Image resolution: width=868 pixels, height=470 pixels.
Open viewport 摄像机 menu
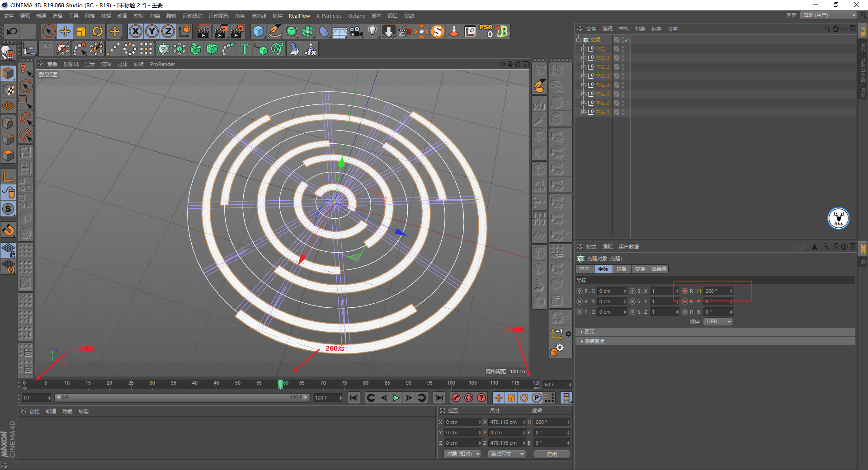[71, 64]
